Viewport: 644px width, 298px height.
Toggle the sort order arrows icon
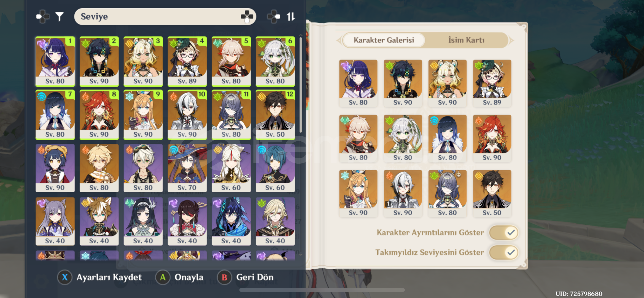pyautogui.click(x=291, y=17)
